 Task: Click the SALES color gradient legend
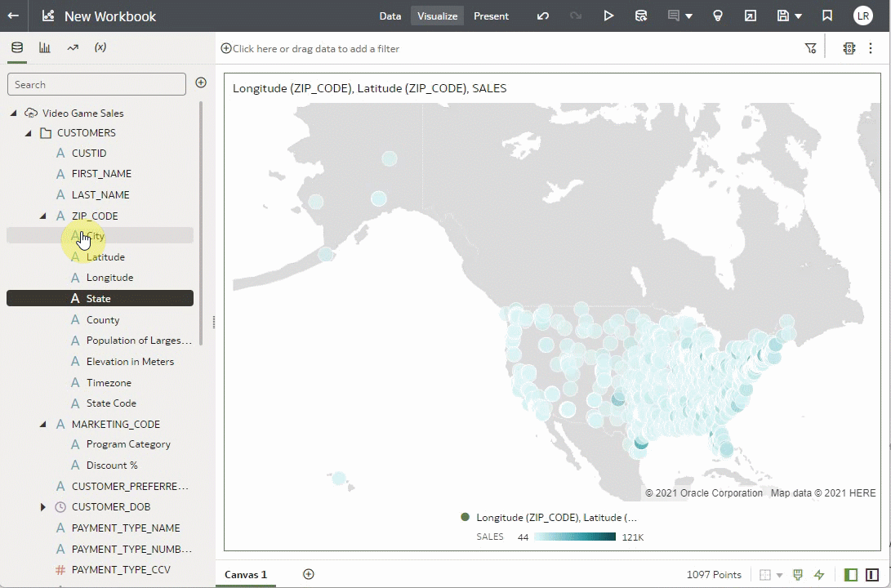tap(574, 537)
